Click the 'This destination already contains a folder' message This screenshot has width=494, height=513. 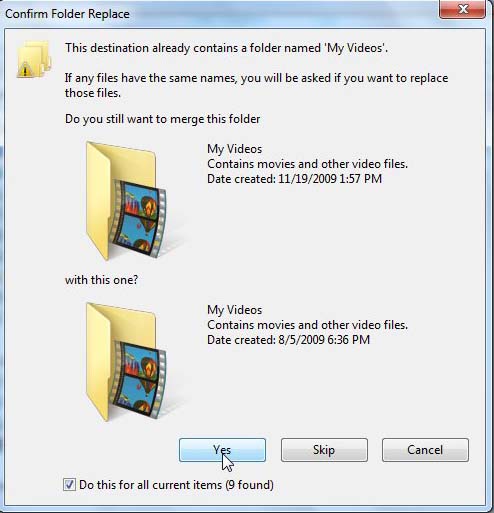[226, 48]
